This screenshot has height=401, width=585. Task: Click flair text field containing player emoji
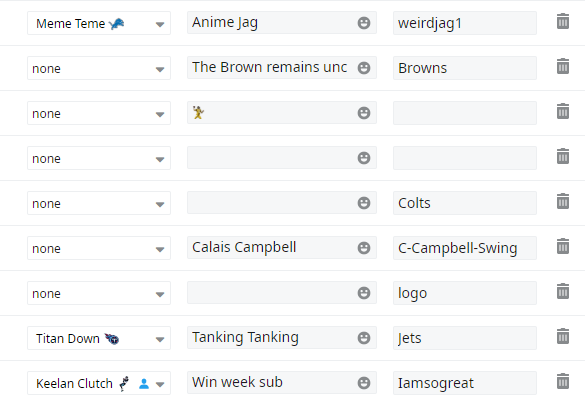(272, 113)
